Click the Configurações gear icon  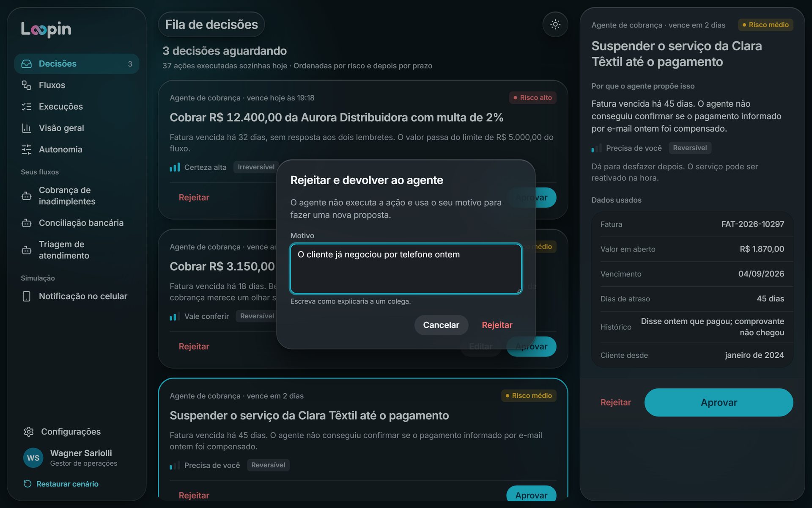[x=29, y=432]
